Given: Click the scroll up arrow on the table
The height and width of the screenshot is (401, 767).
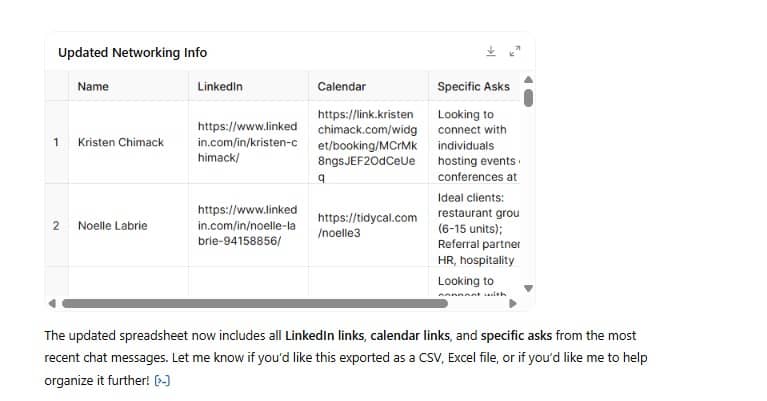Looking at the screenshot, I should click(x=528, y=80).
